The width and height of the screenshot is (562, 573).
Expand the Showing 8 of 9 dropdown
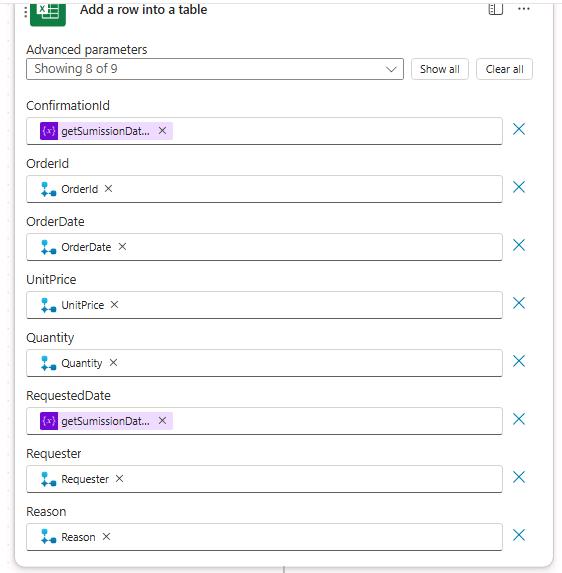[215, 69]
